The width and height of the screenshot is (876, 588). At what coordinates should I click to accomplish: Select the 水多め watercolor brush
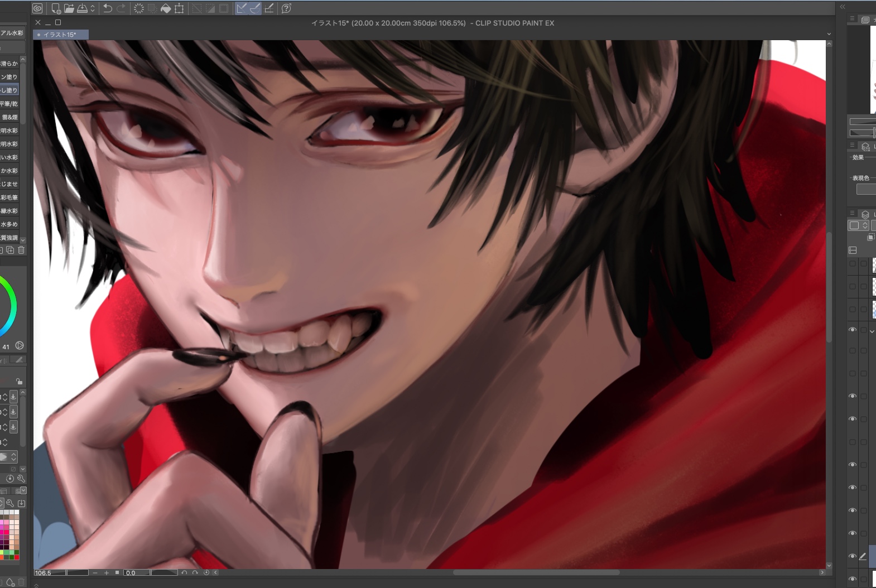click(x=9, y=224)
